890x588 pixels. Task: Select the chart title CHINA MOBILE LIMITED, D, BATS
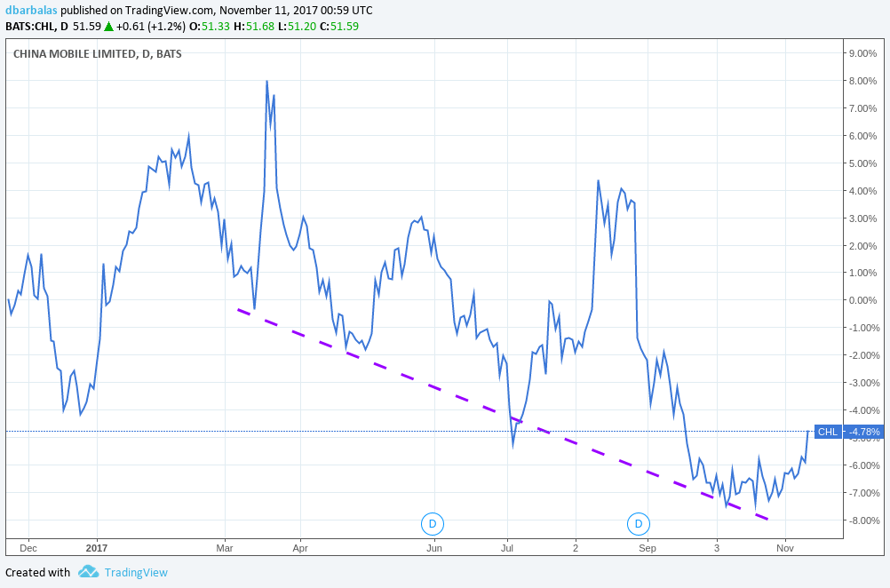(x=97, y=54)
